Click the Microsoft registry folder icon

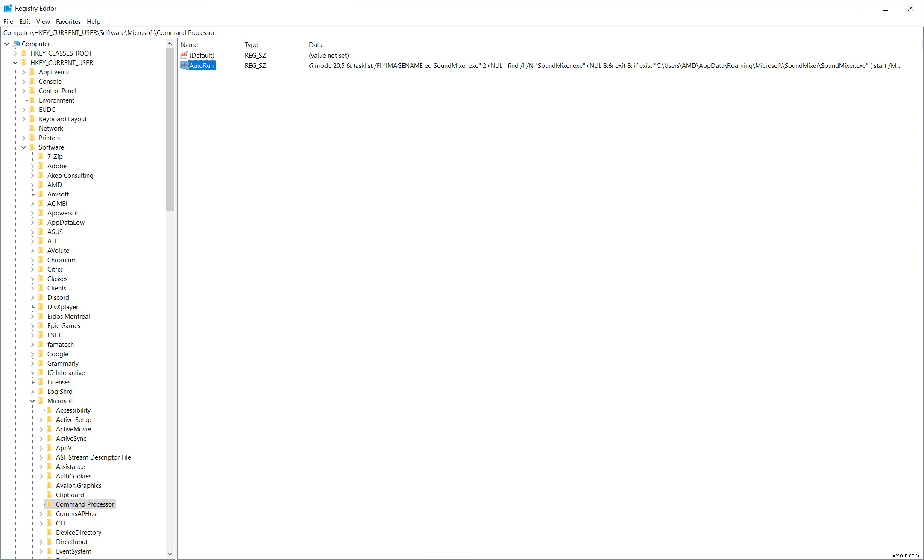coord(41,400)
